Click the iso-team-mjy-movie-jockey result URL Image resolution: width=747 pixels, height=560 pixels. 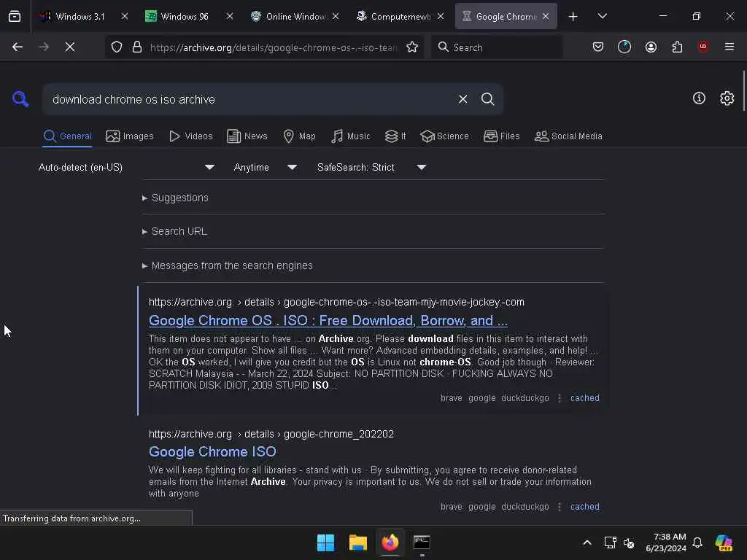point(336,303)
